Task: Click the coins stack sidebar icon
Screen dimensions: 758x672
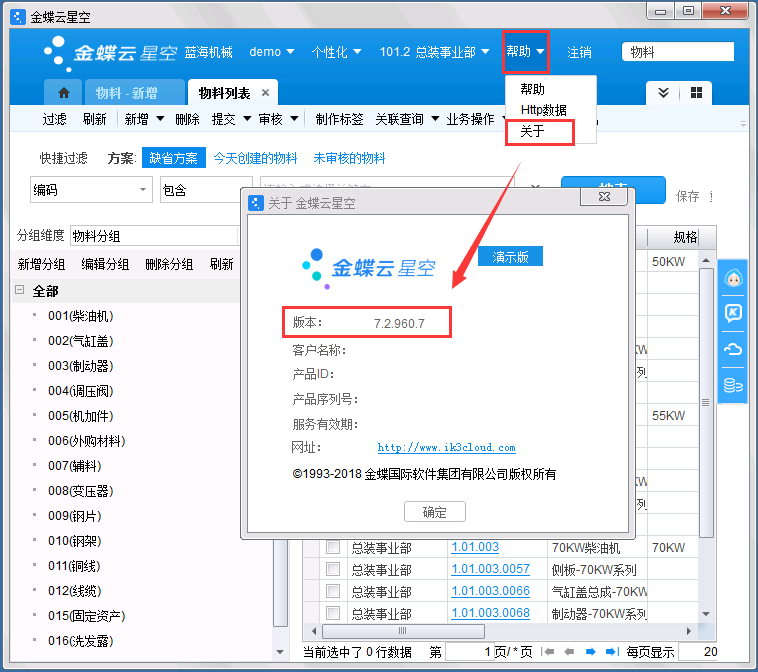Action: coord(733,385)
